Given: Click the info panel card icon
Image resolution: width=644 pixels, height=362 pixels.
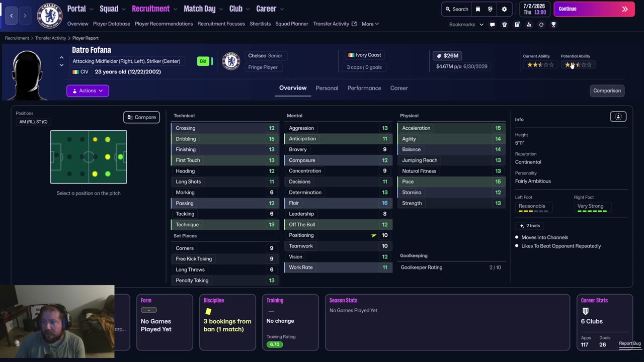Looking at the screenshot, I should [618, 117].
